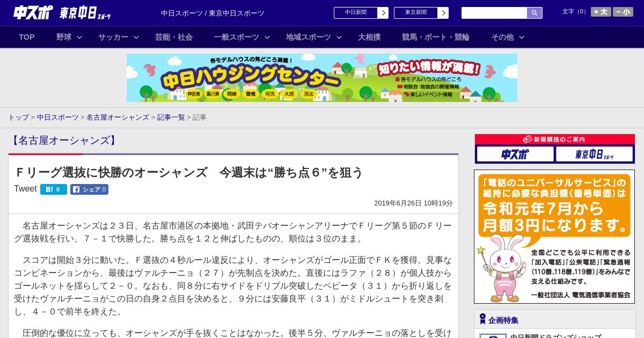The width and height of the screenshot is (644, 338).
Task: Expand the サッカー dropdown chevron
Action: pos(136,37)
